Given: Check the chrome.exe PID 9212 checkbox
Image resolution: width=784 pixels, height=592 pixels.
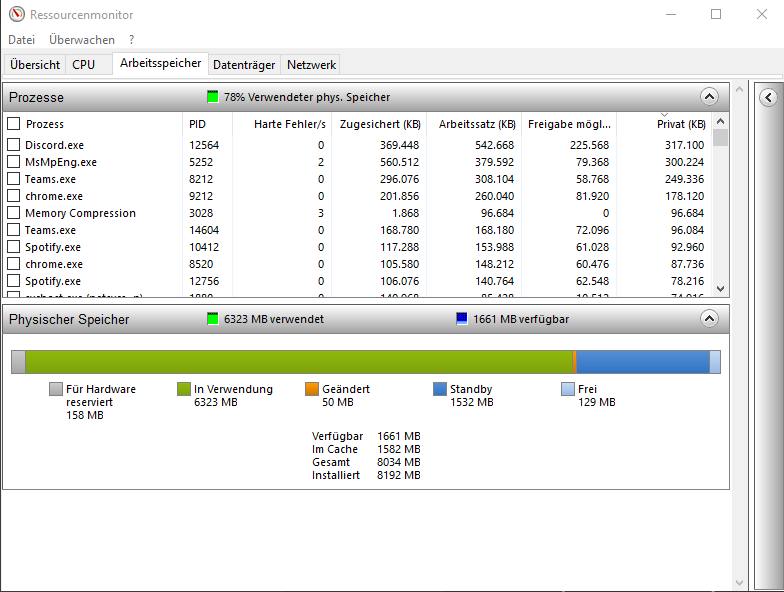Looking at the screenshot, I should coord(14,196).
